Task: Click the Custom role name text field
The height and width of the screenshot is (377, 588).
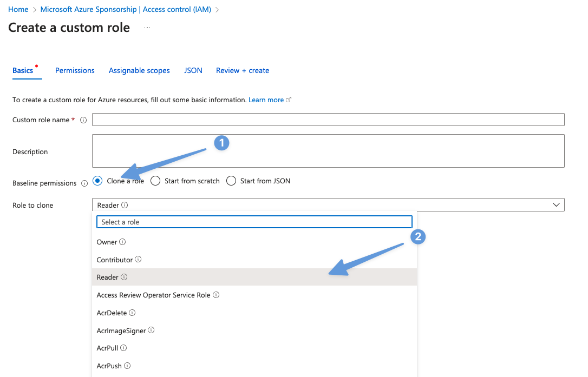Action: (328, 120)
